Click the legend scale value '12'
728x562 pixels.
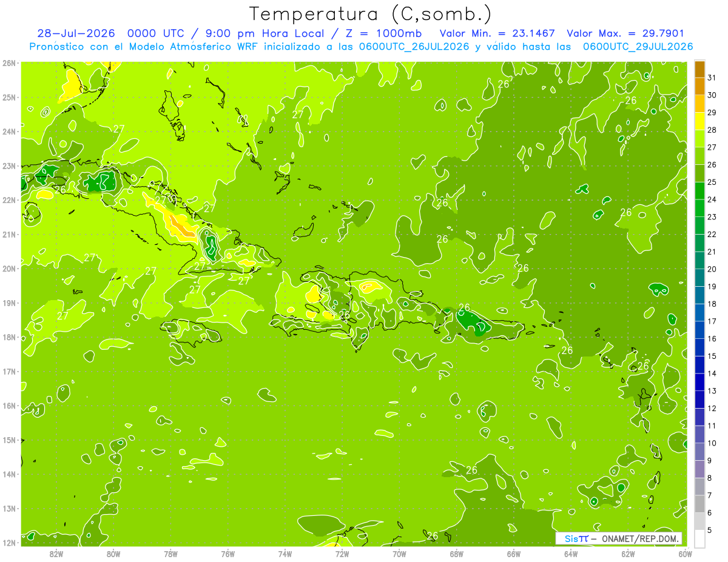coord(712,408)
